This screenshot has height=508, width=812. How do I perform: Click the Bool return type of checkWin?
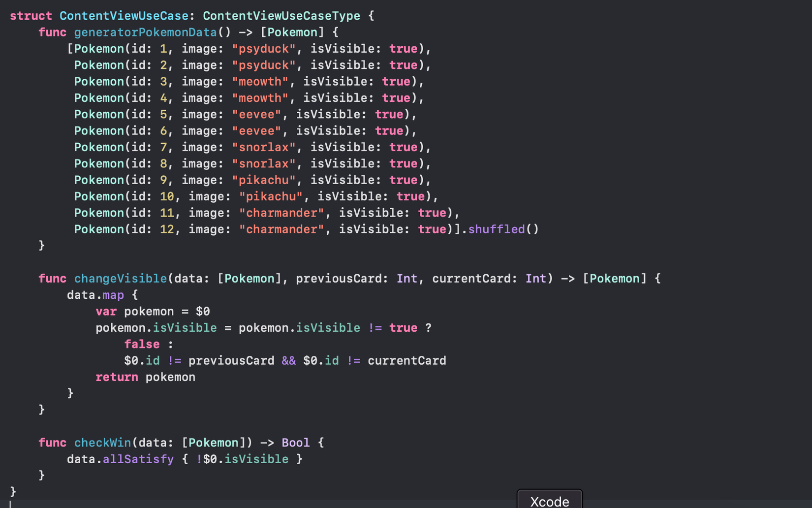pyautogui.click(x=295, y=443)
